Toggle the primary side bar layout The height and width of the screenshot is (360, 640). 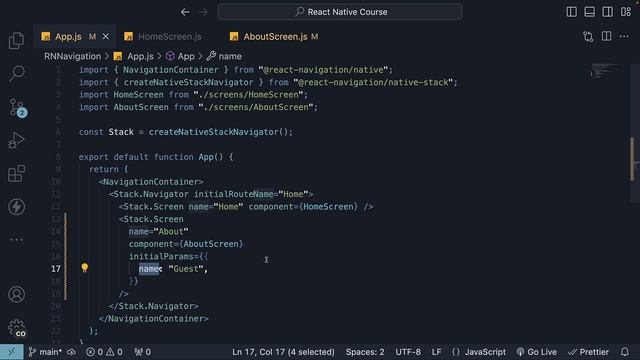pyautogui.click(x=571, y=12)
